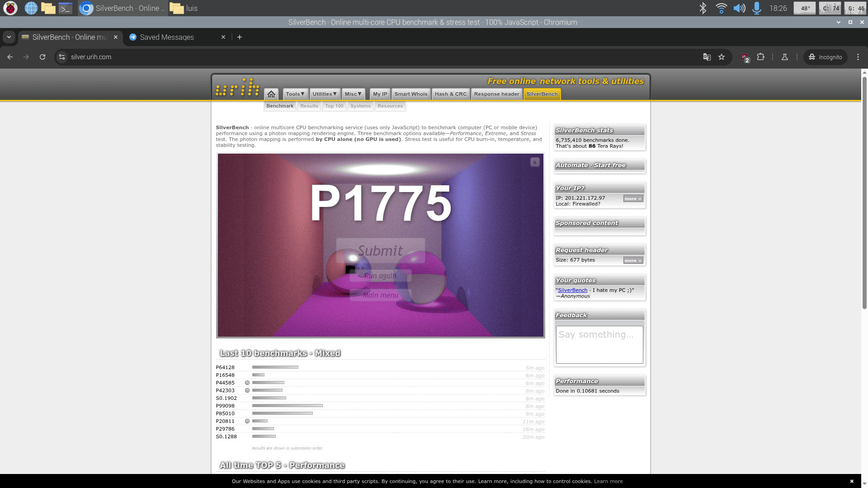The image size is (868, 488).
Task: Open a new browser tab
Action: coord(240,37)
